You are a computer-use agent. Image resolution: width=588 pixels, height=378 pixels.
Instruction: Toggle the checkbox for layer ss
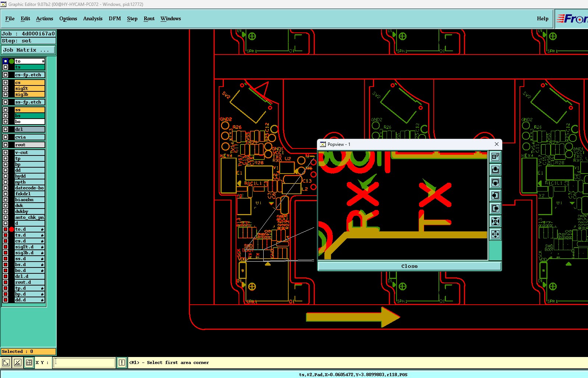point(6,110)
